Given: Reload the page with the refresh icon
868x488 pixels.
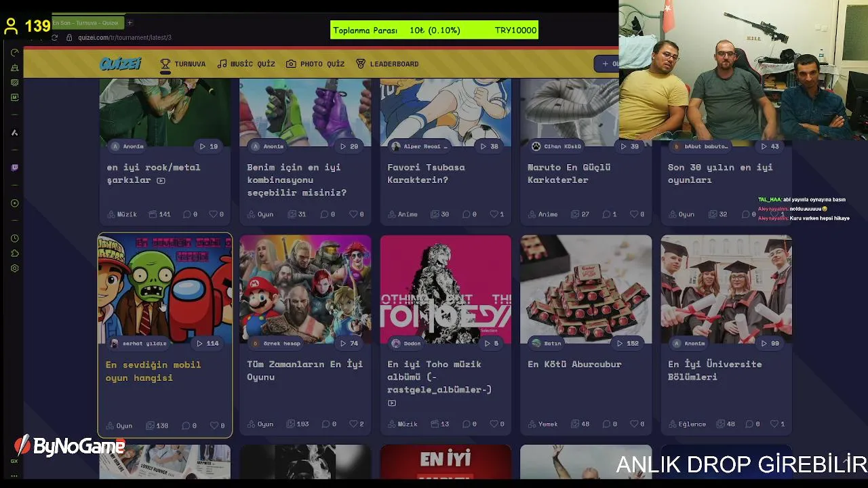Looking at the screenshot, I should tap(54, 37).
